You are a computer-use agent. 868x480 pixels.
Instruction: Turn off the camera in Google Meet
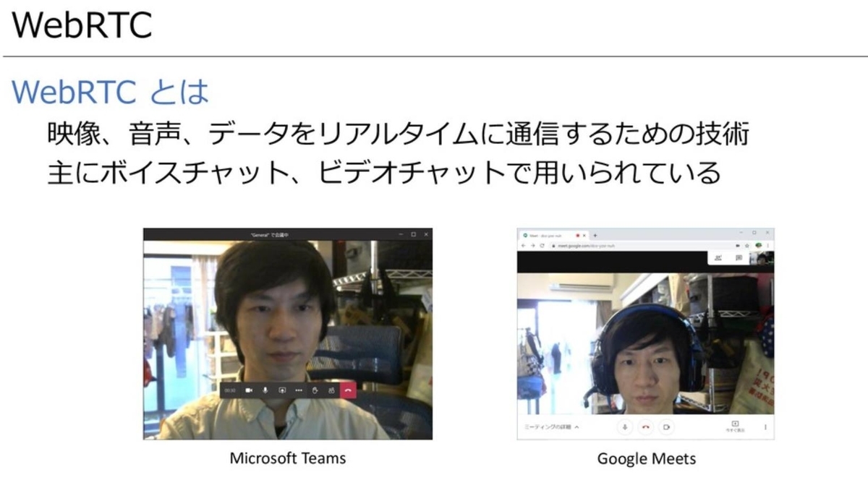pyautogui.click(x=666, y=427)
